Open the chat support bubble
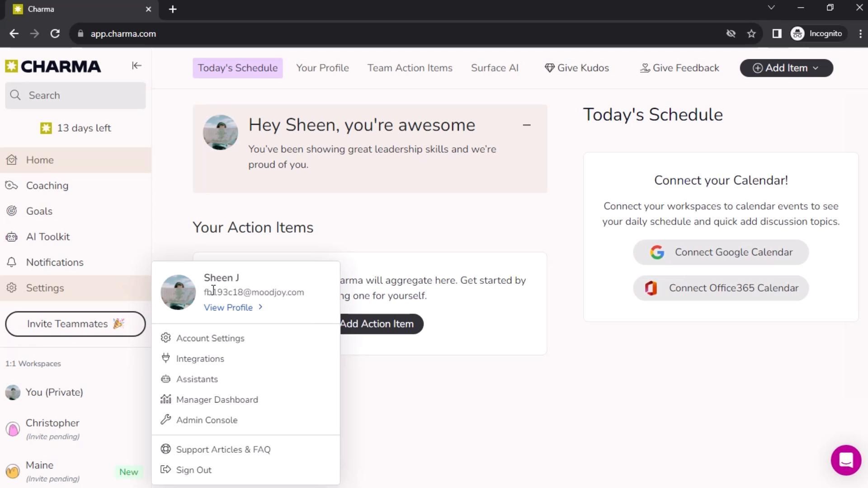This screenshot has width=868, height=488. 845,460
